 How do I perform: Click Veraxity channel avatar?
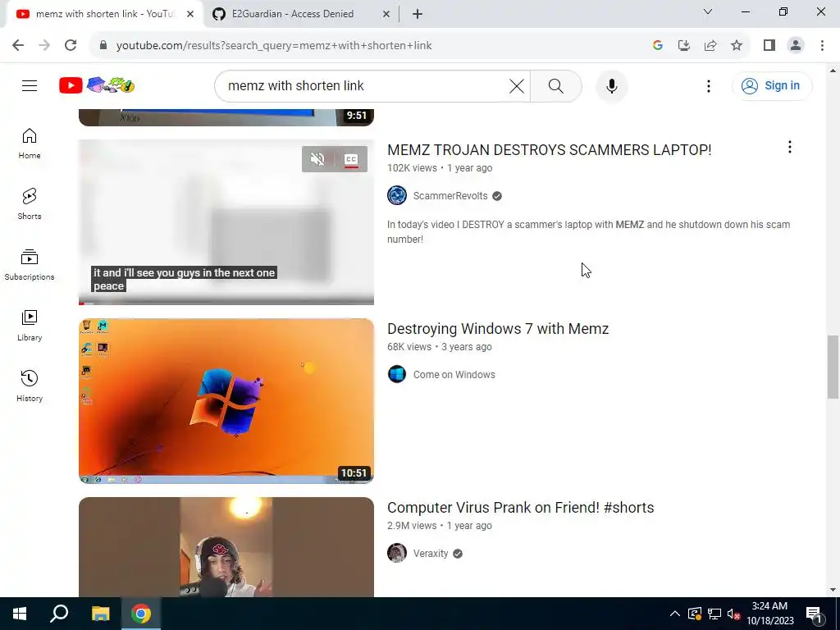click(397, 553)
